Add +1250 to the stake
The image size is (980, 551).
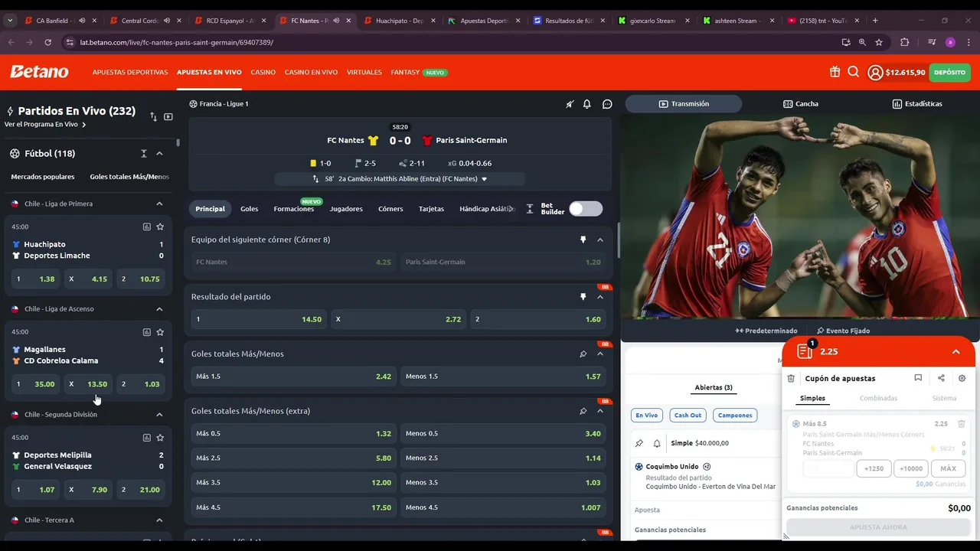coord(874,468)
